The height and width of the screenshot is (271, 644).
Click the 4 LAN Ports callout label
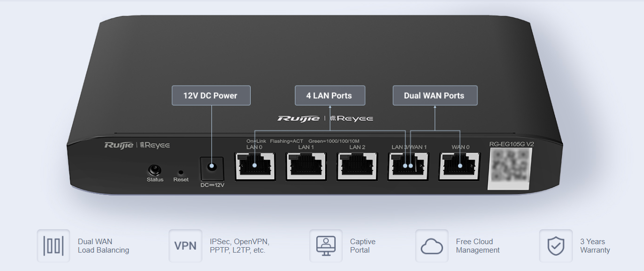click(330, 95)
